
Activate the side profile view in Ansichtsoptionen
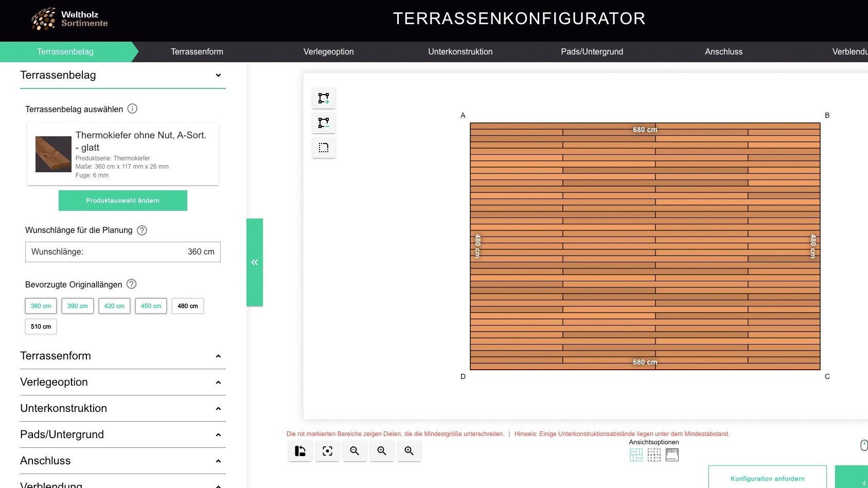pyautogui.click(x=672, y=455)
